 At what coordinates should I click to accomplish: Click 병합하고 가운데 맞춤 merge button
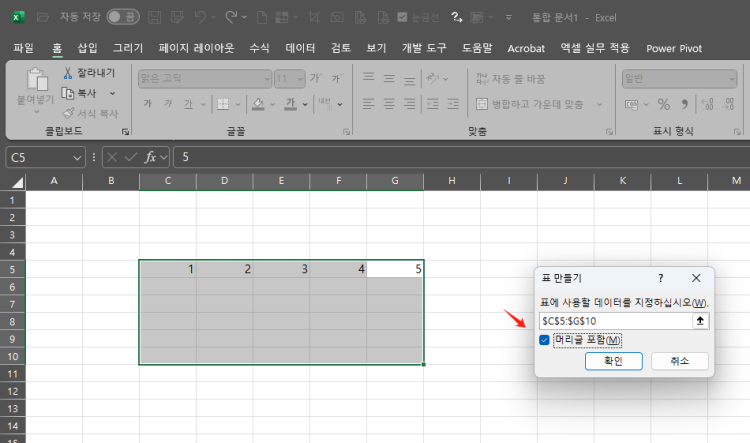[x=529, y=104]
